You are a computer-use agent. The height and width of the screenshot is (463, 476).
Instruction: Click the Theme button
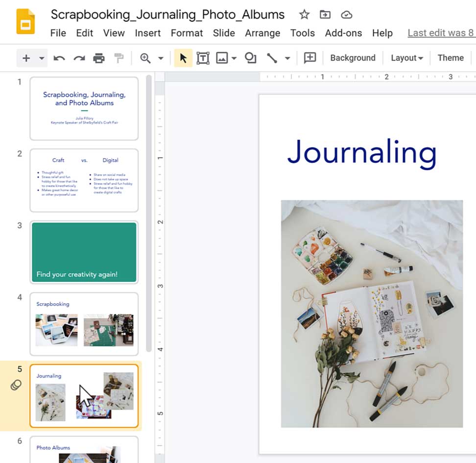[x=451, y=58]
